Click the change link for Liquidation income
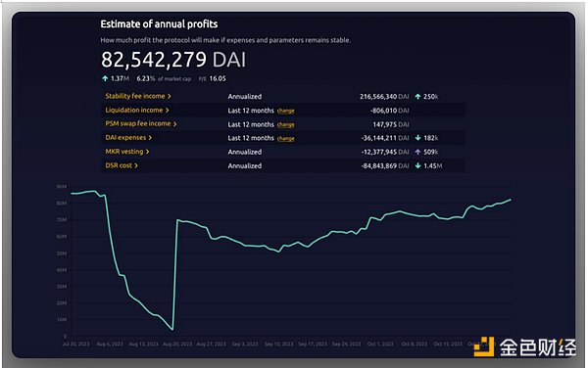Image resolution: width=588 pixels, height=368 pixels. (286, 111)
